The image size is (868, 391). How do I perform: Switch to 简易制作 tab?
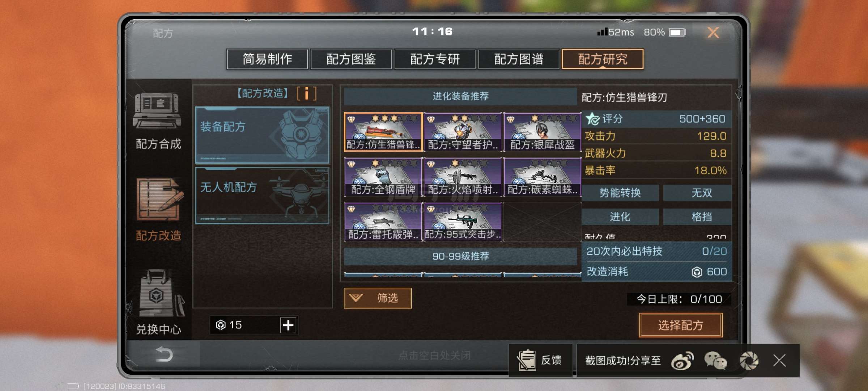point(267,59)
